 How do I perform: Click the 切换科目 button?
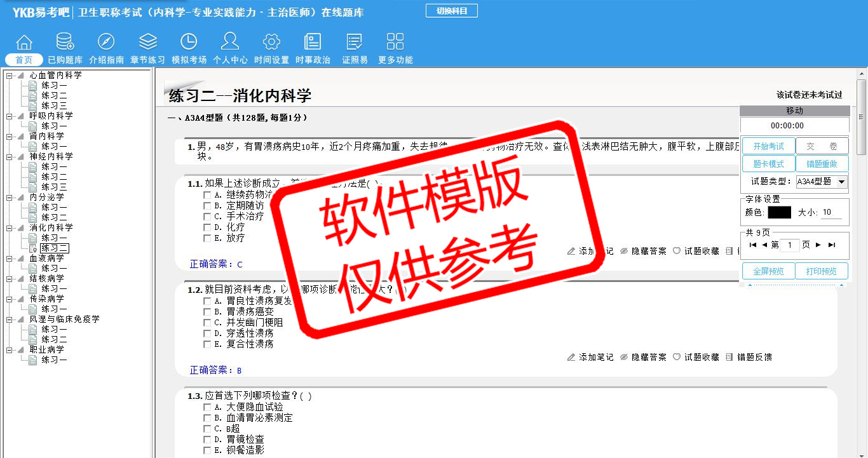[451, 11]
